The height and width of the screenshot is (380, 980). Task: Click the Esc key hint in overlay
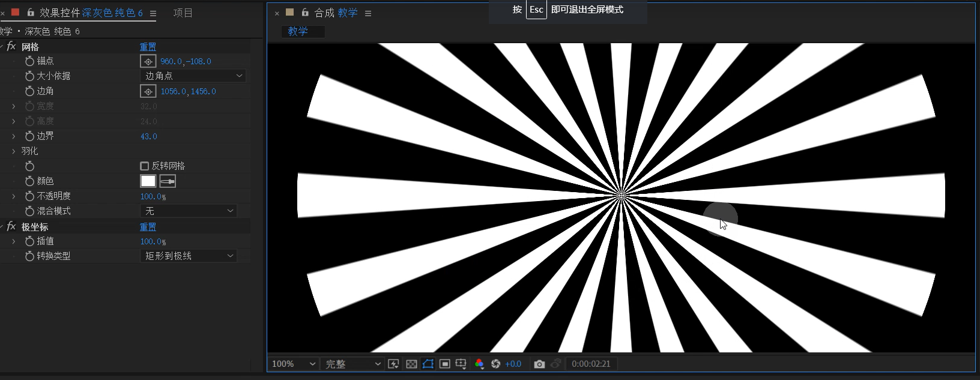536,10
